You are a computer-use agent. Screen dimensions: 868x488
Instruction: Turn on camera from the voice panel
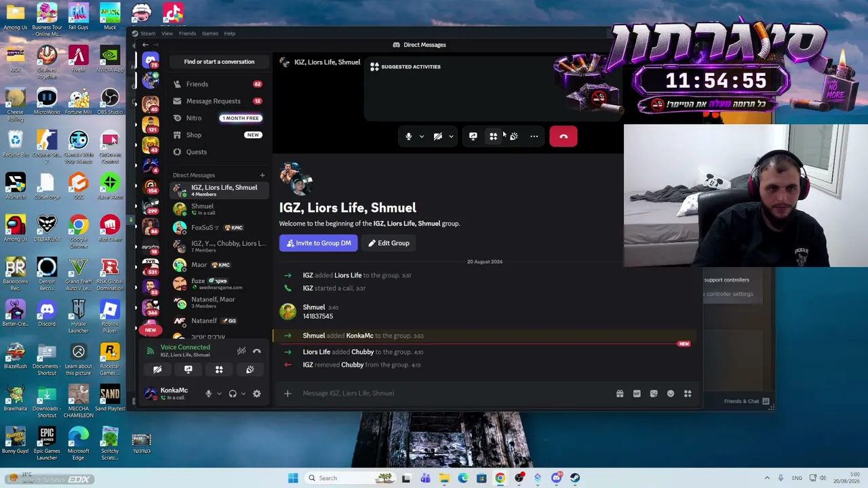157,369
